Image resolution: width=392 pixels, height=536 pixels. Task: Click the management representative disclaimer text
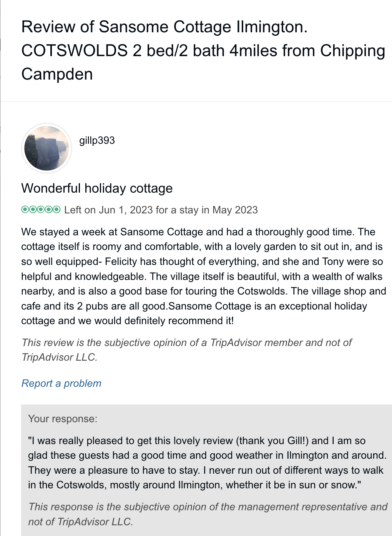click(208, 514)
